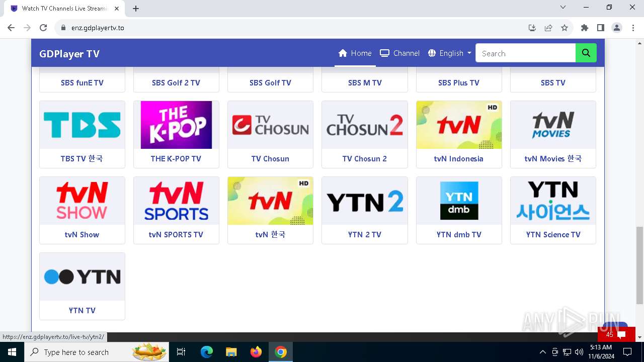Click the page vertical scrollbar thumb
The width and height of the screenshot is (644, 362).
point(639,265)
